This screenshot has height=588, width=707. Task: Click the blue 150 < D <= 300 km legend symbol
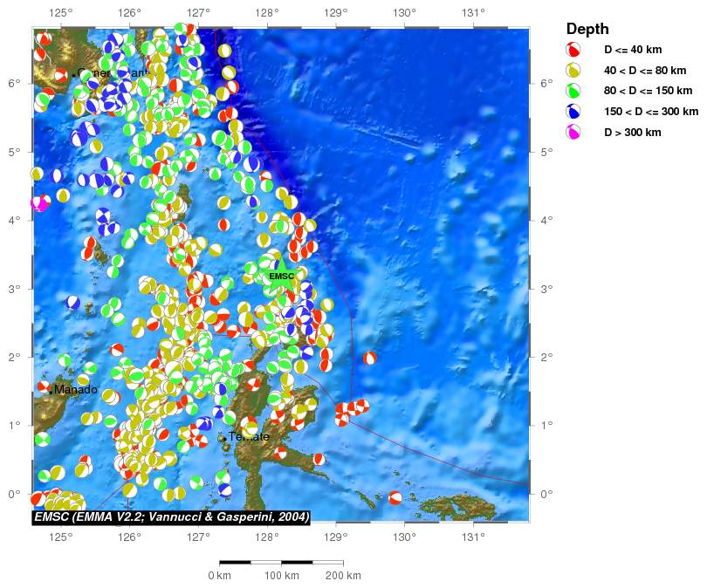click(573, 112)
